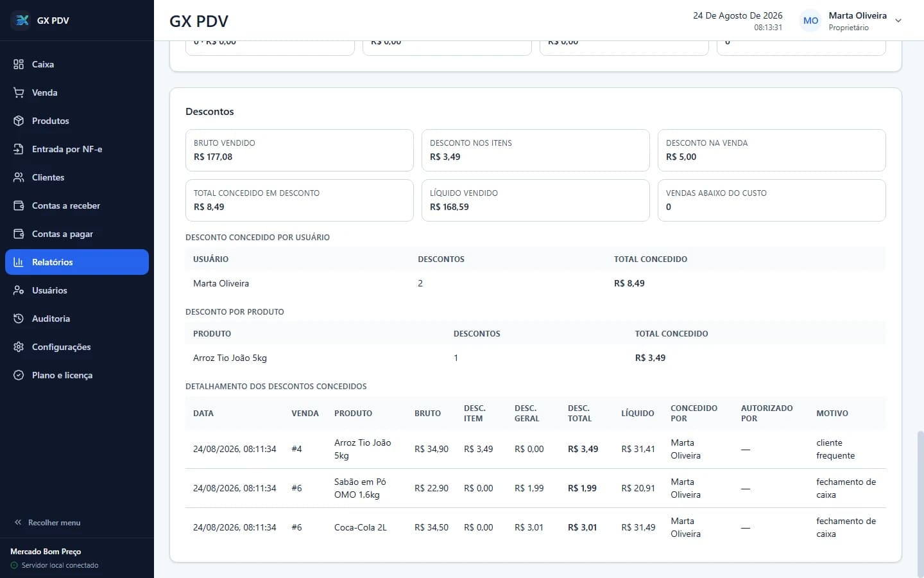Image resolution: width=924 pixels, height=578 pixels.
Task: Click the Marta Oliveira profile name
Action: [857, 15]
